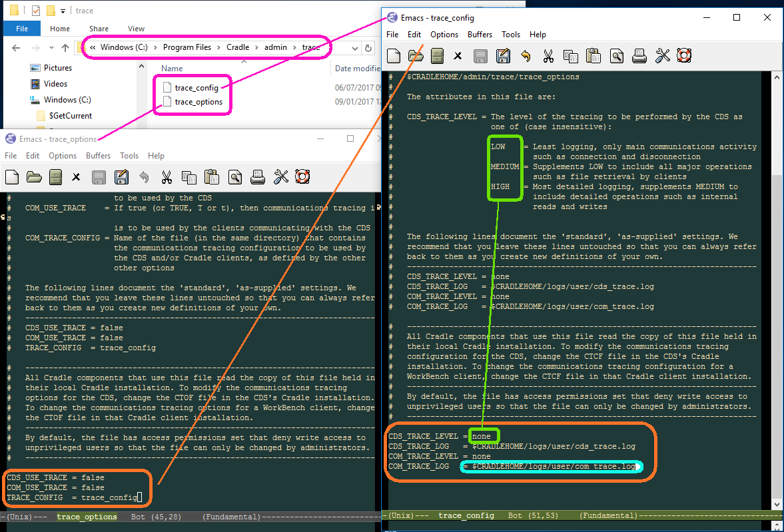Open recent locations dropdown in Explorer
The image size is (784, 532).
[x=51, y=48]
